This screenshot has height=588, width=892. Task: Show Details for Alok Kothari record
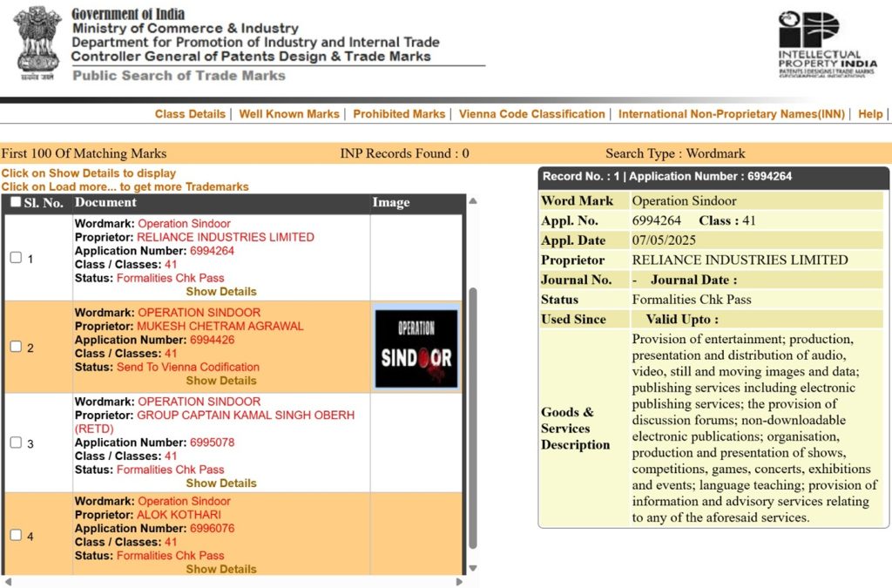[x=221, y=569]
